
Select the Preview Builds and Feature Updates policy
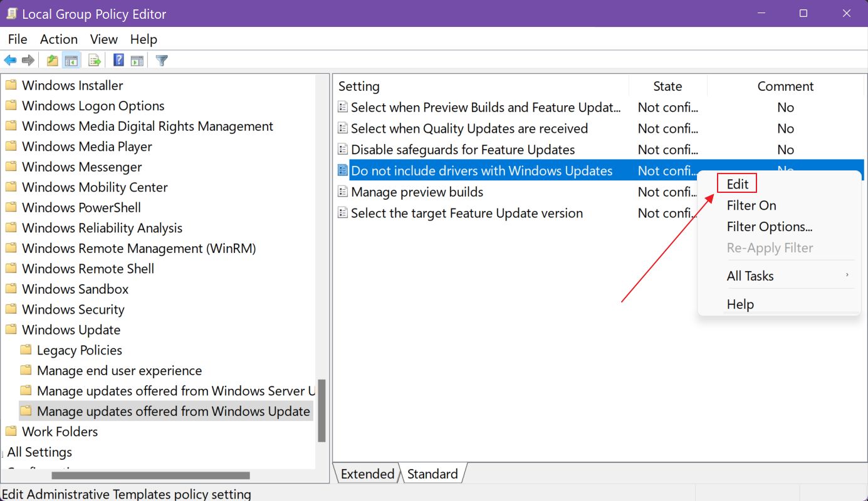coord(486,107)
